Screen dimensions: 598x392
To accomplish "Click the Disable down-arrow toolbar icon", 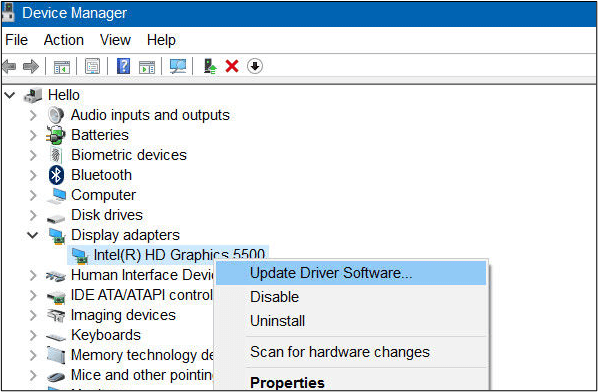I will coord(255,66).
